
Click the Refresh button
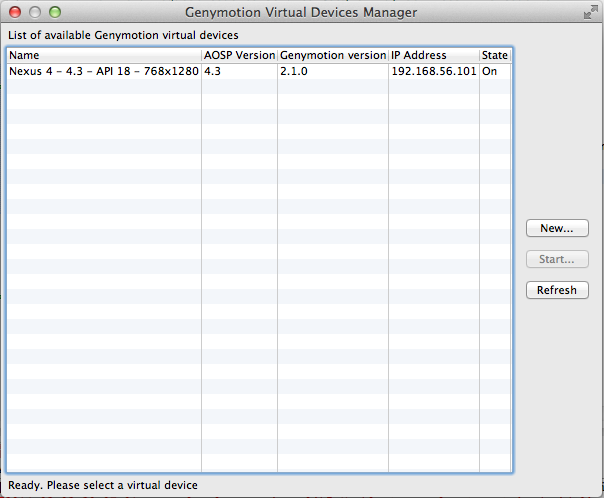557,290
